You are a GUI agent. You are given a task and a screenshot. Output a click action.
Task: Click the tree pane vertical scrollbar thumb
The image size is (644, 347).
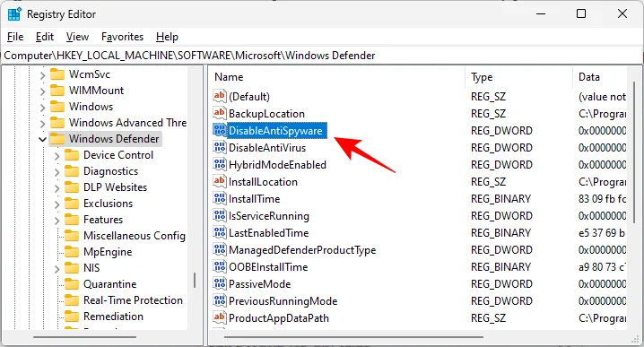[195, 281]
